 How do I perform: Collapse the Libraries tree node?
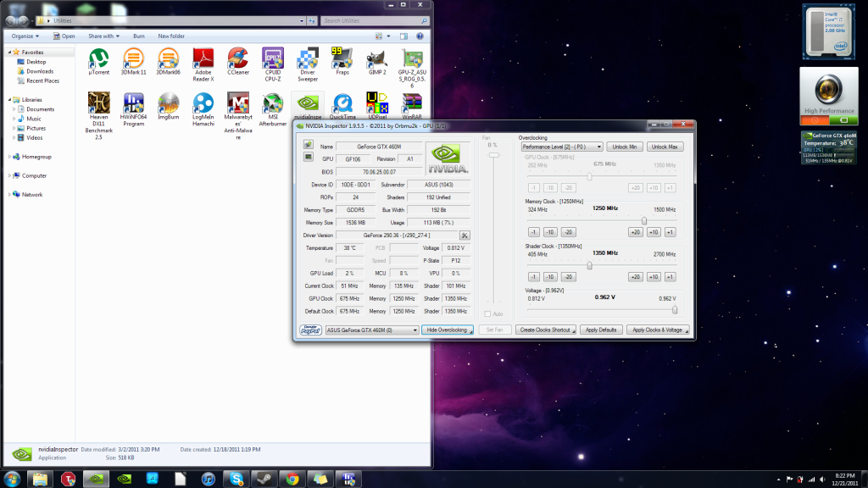coord(9,100)
